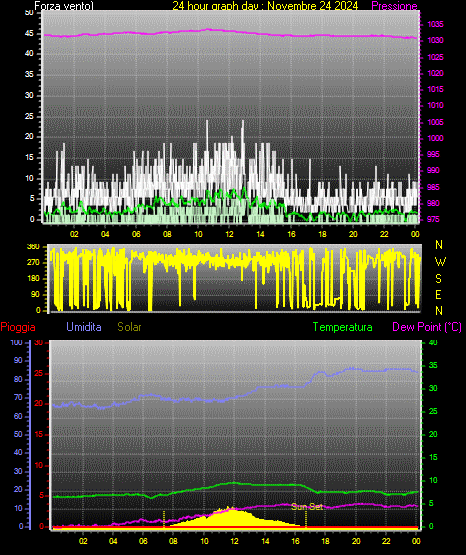466x555 pixels.
Task: Click the 'Sun Set' marker label
Action: [x=307, y=507]
